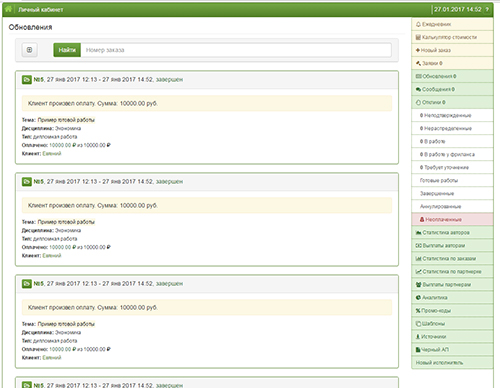Open the calculator icon for Калькулятор стоимости
The image size is (500, 388).
pos(418,37)
